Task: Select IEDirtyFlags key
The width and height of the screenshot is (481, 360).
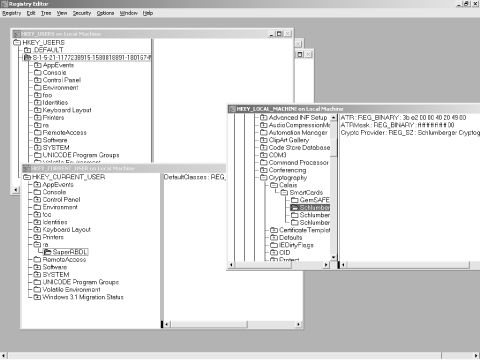Action: tap(296, 245)
